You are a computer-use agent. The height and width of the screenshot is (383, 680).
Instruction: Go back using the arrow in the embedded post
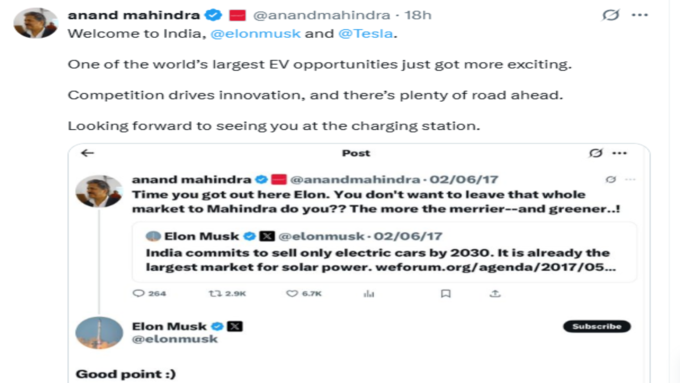click(88, 153)
